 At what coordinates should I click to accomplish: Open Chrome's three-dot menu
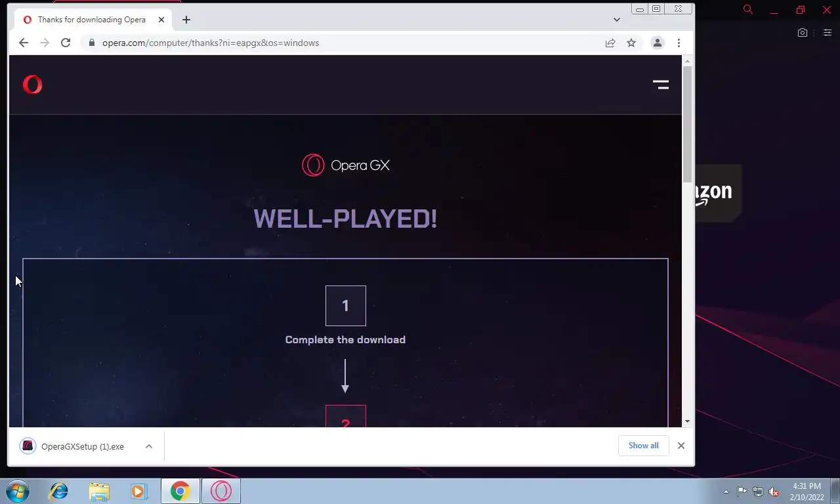point(679,43)
